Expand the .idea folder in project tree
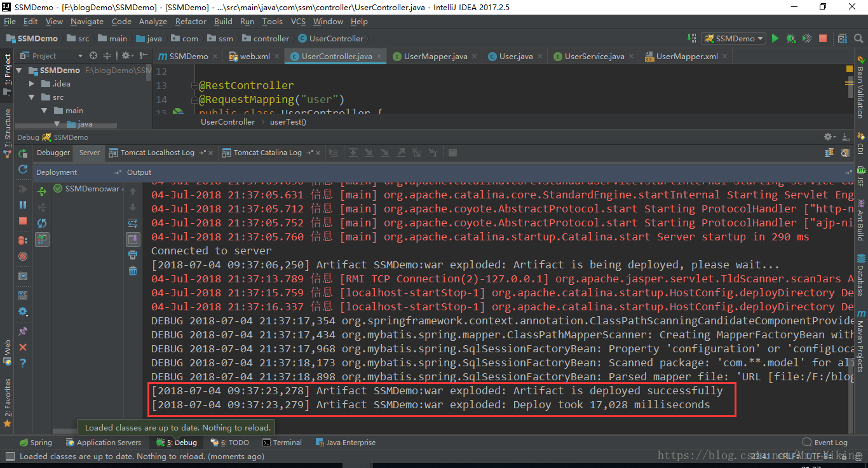 [32, 84]
